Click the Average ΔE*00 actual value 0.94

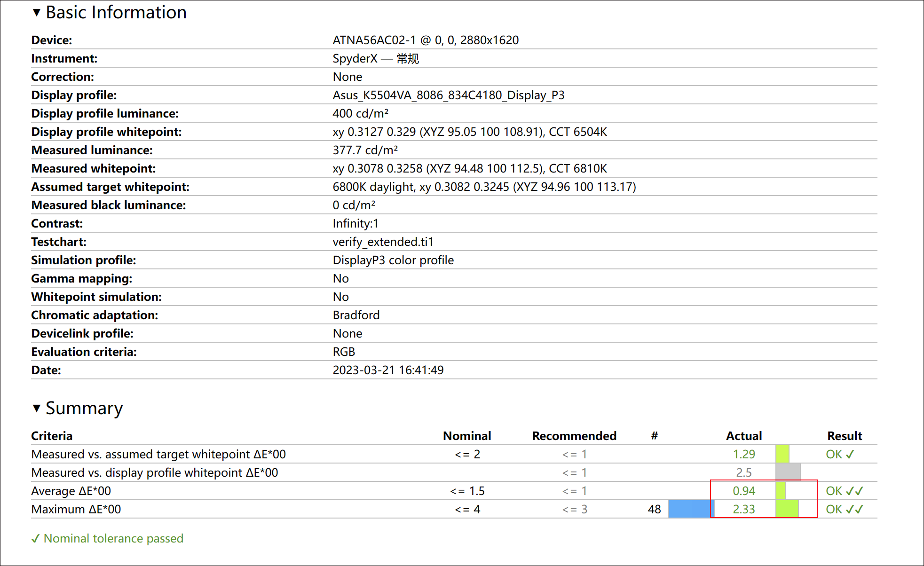coord(743,491)
